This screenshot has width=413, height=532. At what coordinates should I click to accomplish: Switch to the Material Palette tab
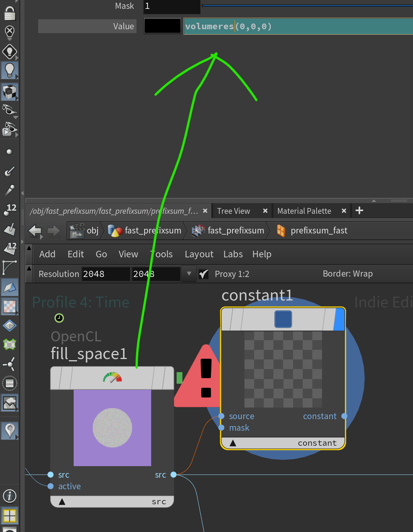click(x=304, y=211)
